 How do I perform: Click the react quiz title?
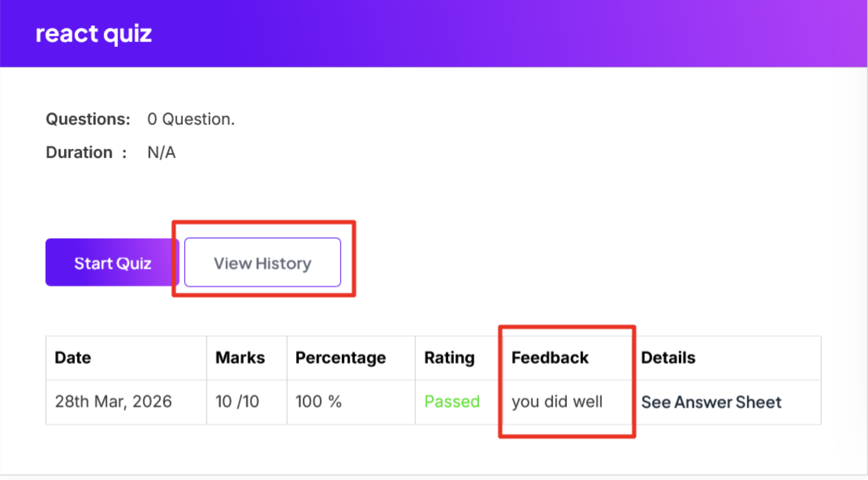(x=94, y=33)
